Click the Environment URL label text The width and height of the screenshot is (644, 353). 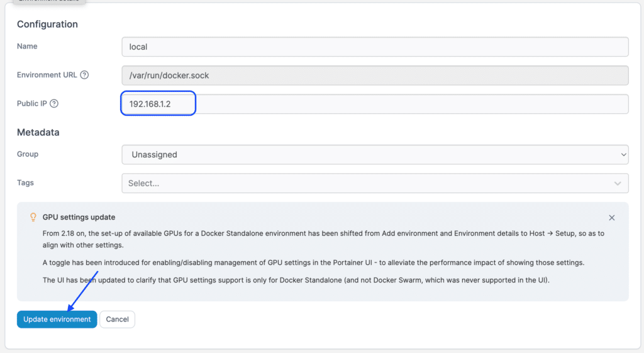point(47,75)
